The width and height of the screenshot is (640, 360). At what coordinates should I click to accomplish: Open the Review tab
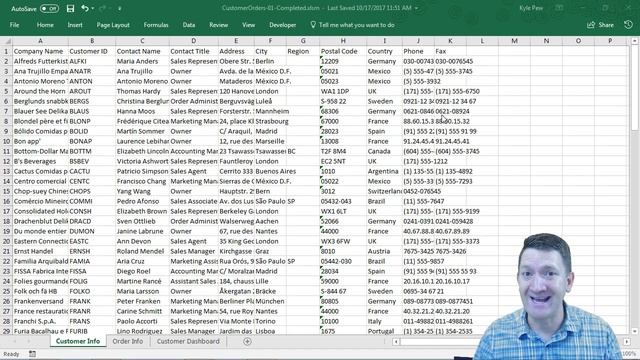[218, 25]
